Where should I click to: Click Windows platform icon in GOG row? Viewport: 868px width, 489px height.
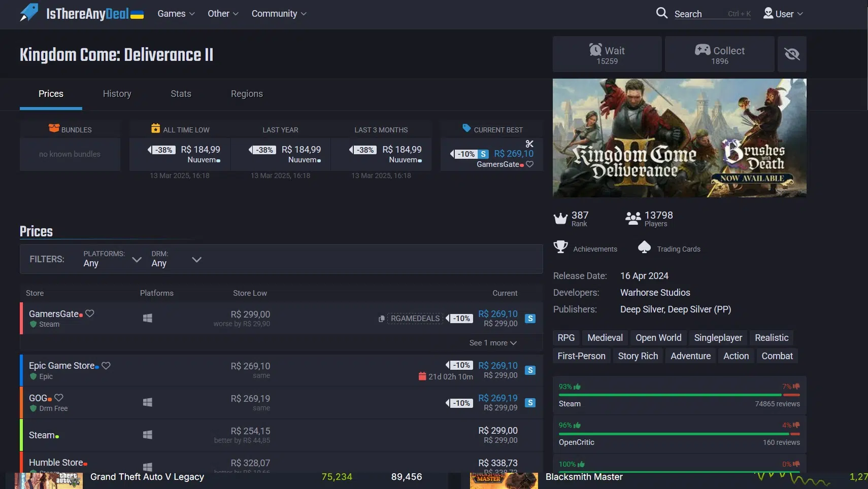pyautogui.click(x=148, y=402)
